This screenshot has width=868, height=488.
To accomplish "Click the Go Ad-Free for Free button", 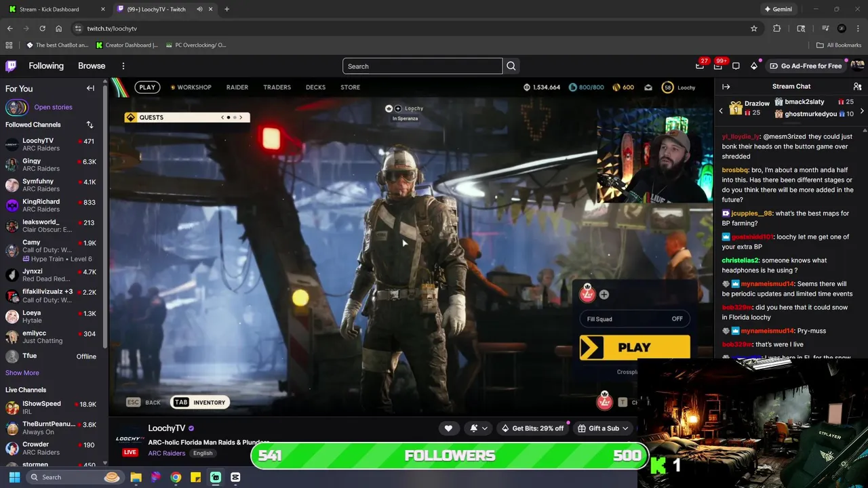I will pos(806,66).
